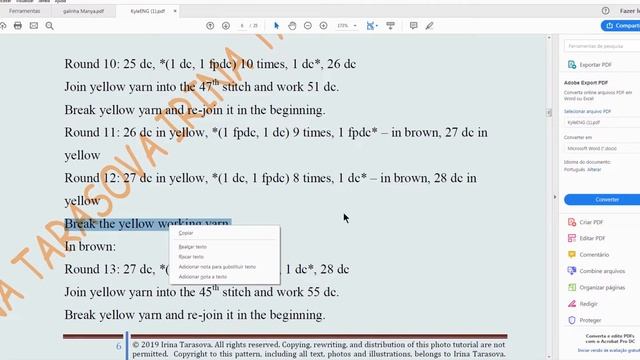Add a comment note icon in toolbar
The height and width of the screenshot is (360, 640).
pos(413,26)
